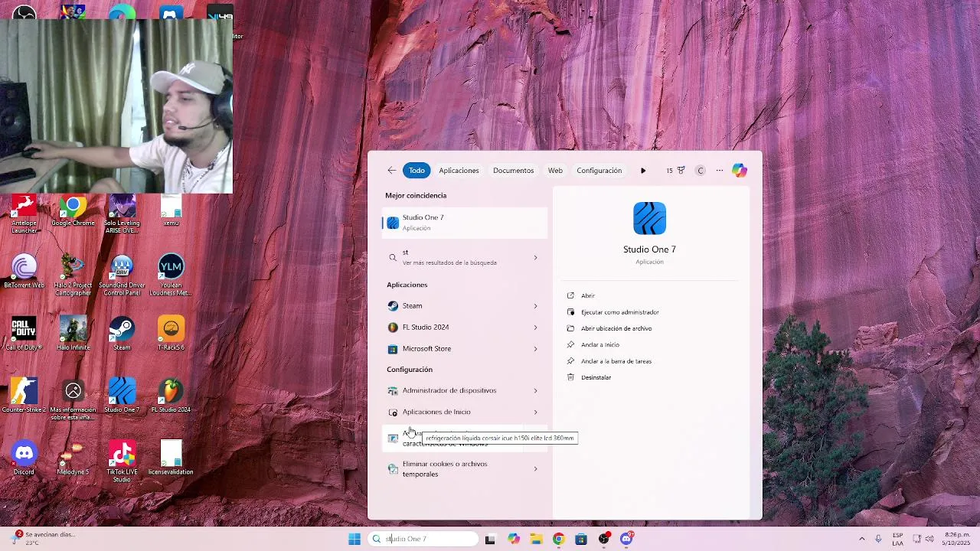Launch Antelope Launcher desktop icon
Image resolution: width=980 pixels, height=551 pixels.
[x=24, y=214]
